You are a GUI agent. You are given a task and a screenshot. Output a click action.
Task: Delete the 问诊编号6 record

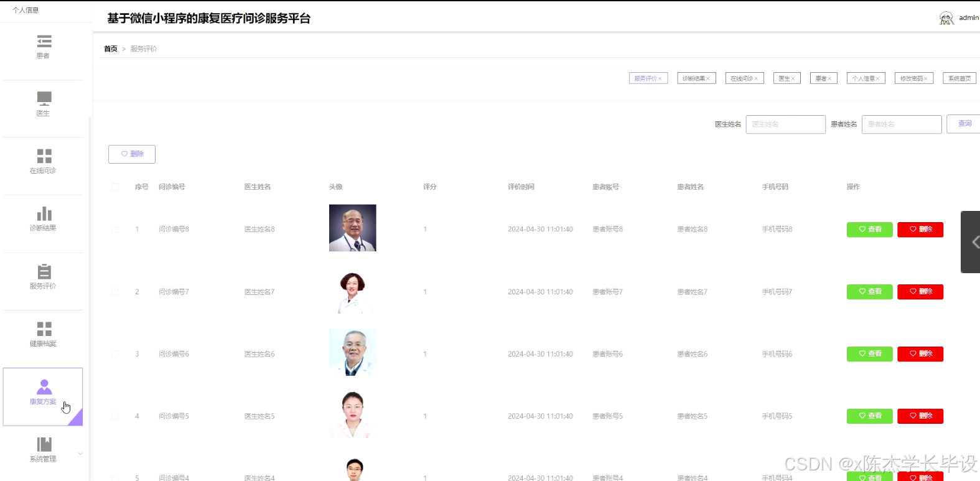(920, 354)
